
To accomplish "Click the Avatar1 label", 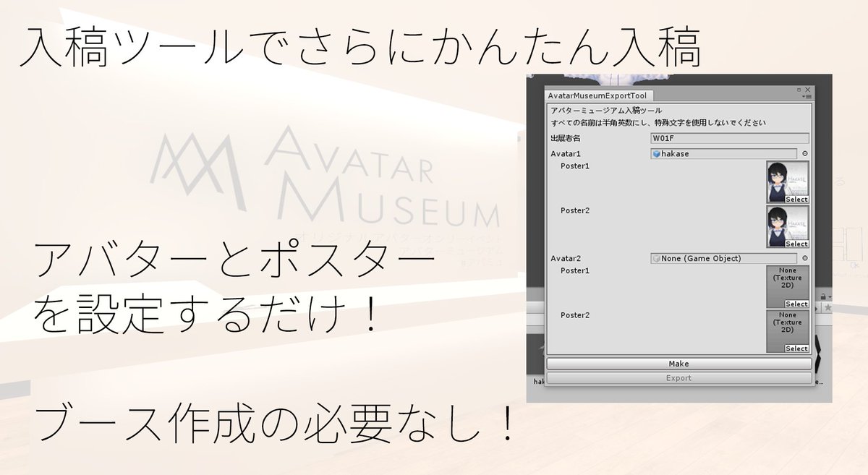I will coord(566,154).
